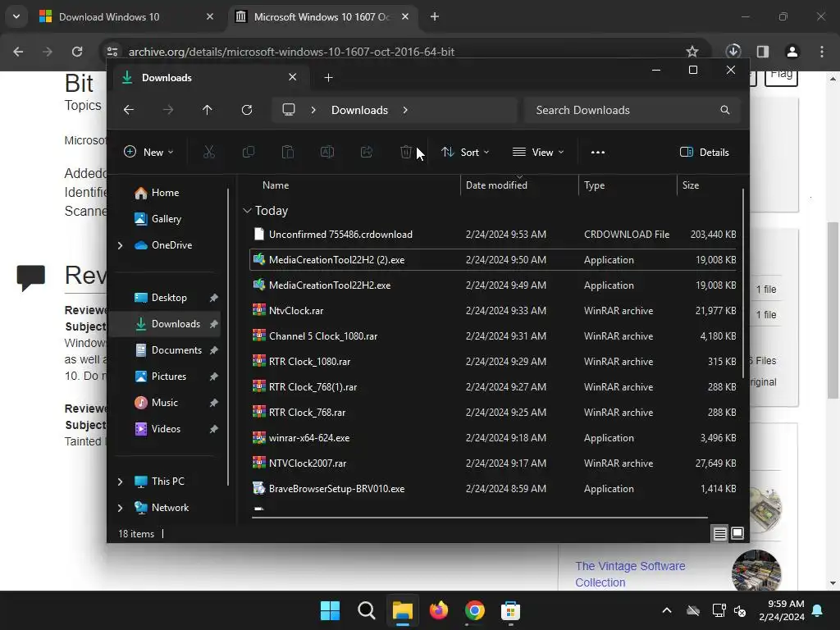Click the Delete trash icon in Explorer toolbar
The image size is (840, 630).
pyautogui.click(x=405, y=152)
